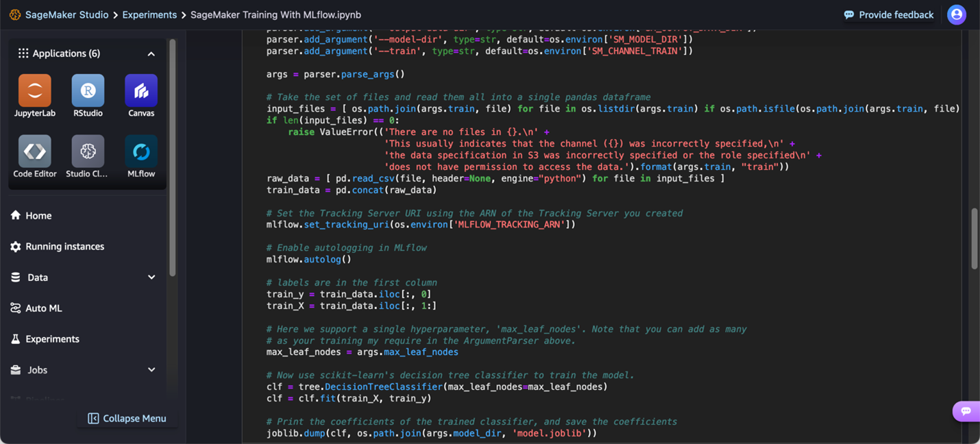
Task: Open the Jobs section label
Action: 38,369
